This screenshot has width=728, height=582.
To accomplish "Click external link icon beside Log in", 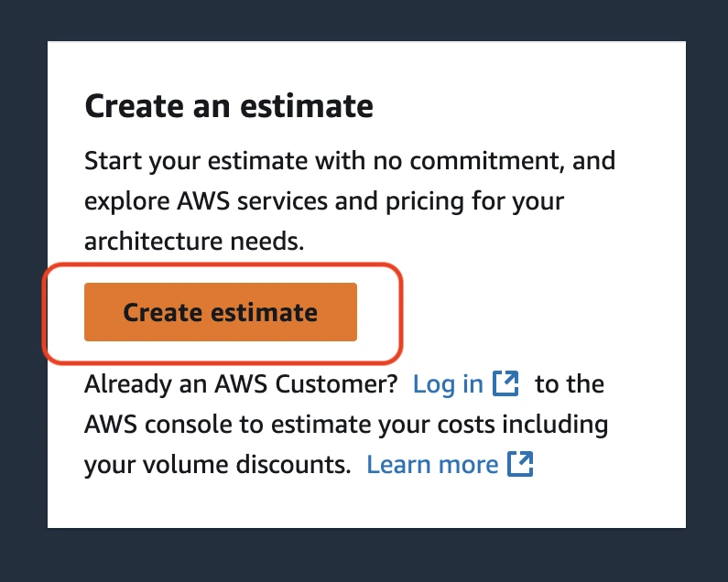I will click(505, 384).
